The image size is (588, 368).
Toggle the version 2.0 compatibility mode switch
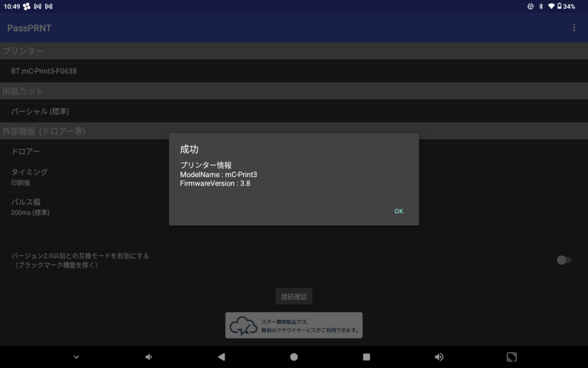[x=563, y=260]
